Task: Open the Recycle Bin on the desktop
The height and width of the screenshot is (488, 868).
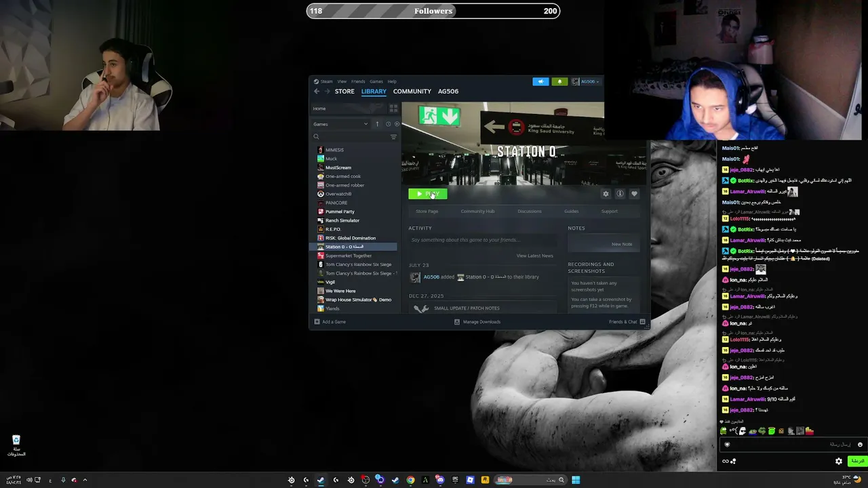Action: [x=16, y=446]
